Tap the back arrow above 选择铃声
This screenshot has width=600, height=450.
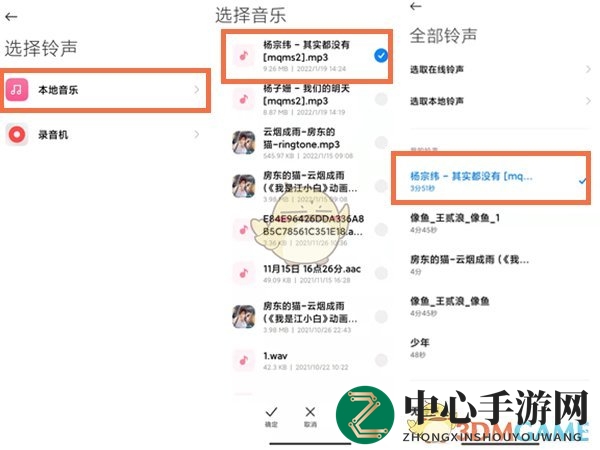click(11, 16)
